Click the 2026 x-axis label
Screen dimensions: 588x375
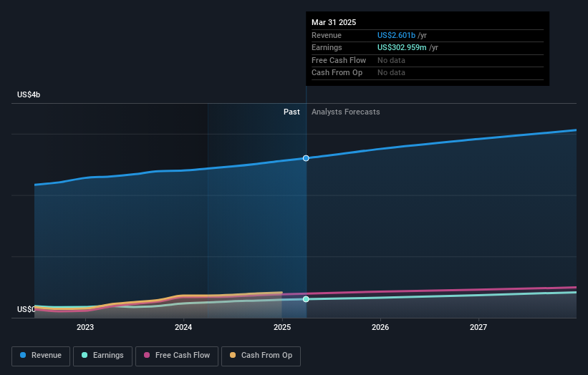tap(380, 327)
